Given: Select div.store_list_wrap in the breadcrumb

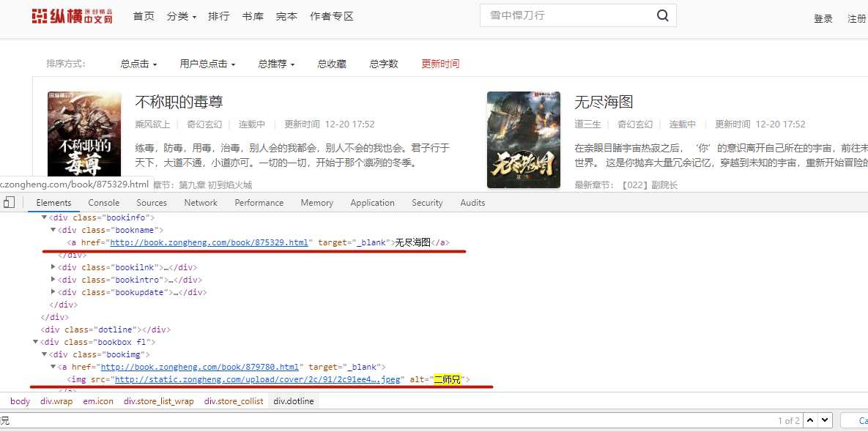Looking at the screenshot, I should click(x=159, y=401).
